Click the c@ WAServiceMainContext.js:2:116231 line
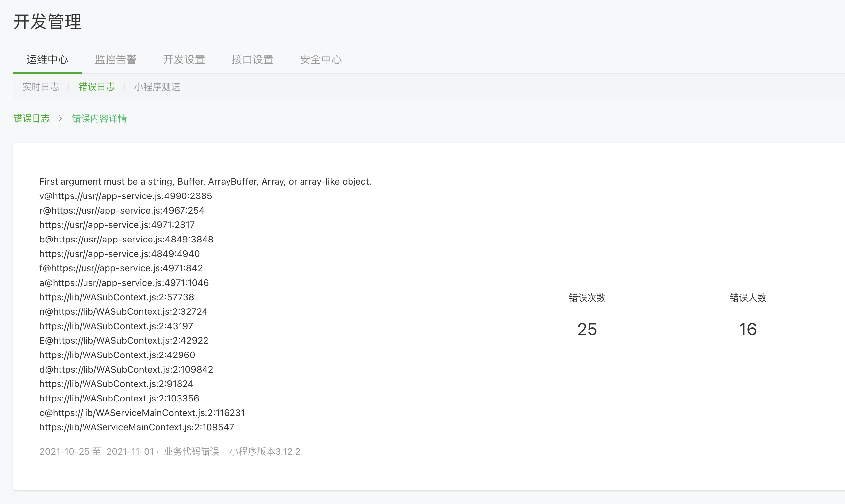The height and width of the screenshot is (504, 845). [x=142, y=413]
